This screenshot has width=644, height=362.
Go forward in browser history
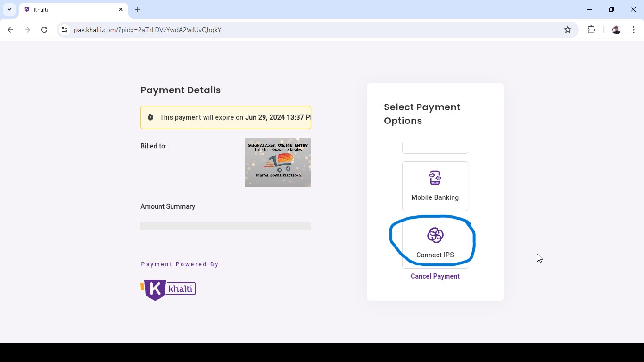[27, 30]
